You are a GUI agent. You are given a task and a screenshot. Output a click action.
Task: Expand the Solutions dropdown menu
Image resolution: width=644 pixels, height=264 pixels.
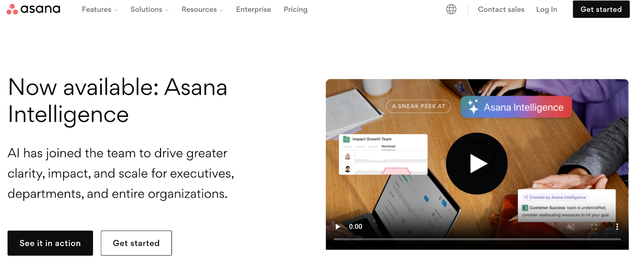click(x=149, y=9)
